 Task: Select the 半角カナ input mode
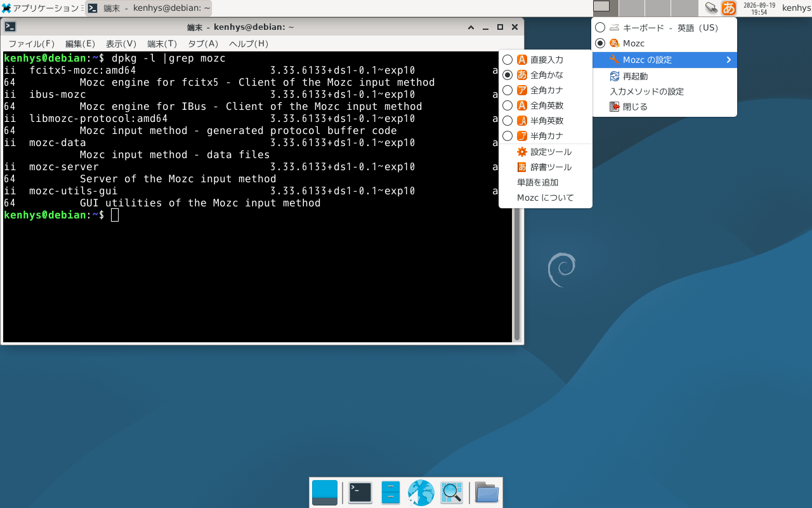tap(546, 136)
